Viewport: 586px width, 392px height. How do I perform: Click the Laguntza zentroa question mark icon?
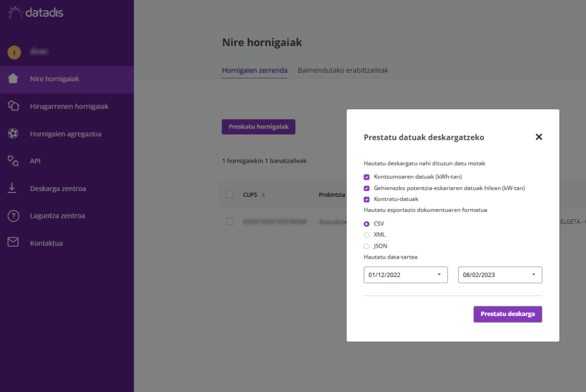click(x=13, y=216)
